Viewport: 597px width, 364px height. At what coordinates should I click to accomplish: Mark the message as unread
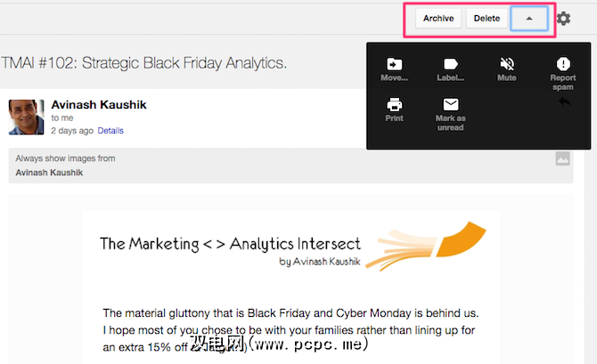point(451,104)
